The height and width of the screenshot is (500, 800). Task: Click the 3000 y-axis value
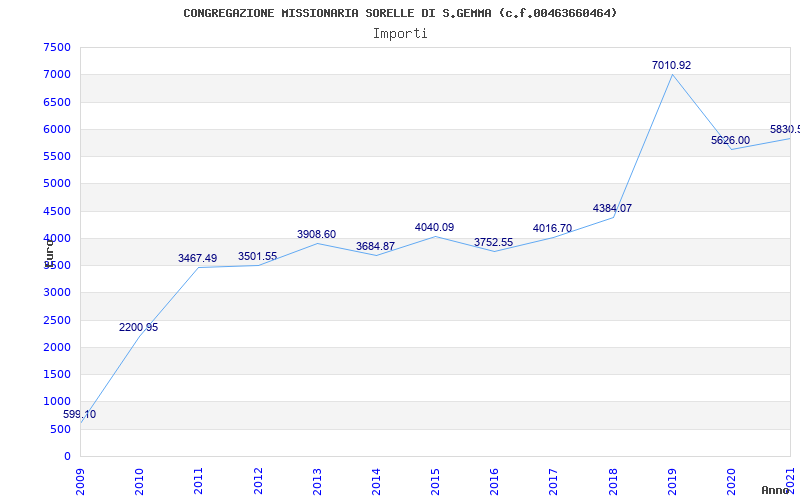57,292
